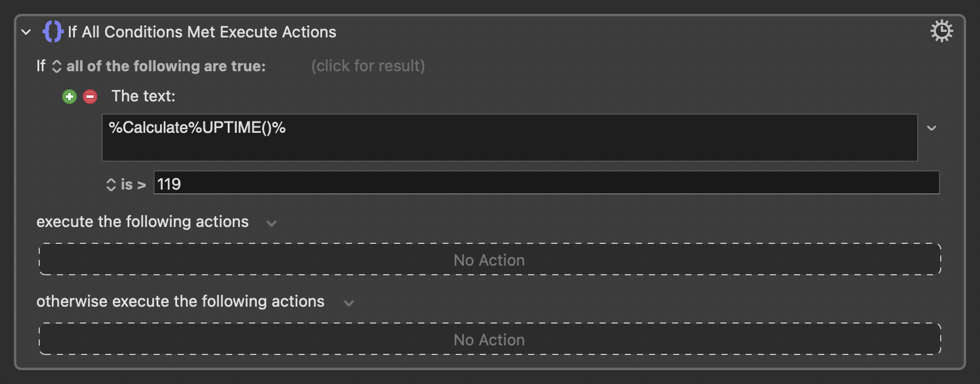Add a new condition with green plus
The width and height of the screenshot is (980, 384).
(69, 97)
